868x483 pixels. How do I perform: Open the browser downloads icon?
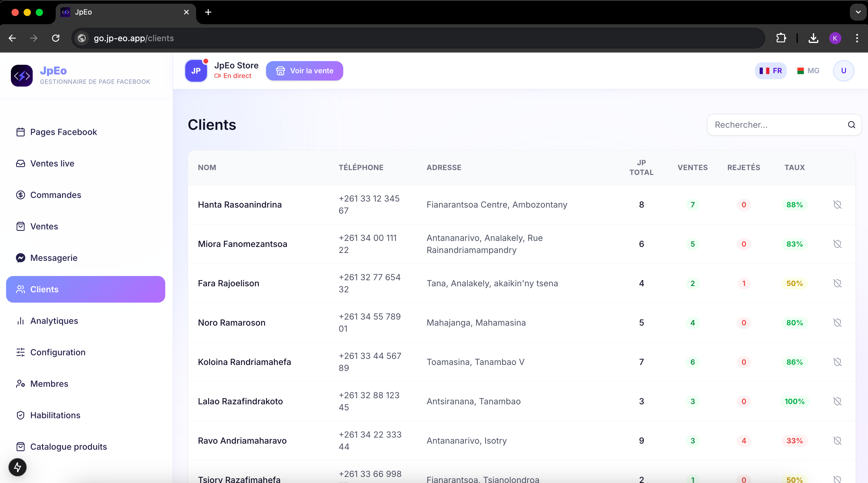click(x=813, y=38)
